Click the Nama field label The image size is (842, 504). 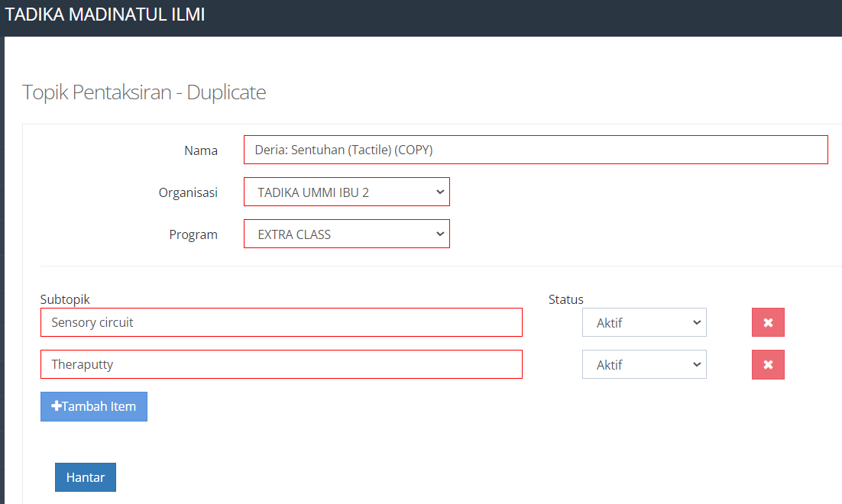201,150
